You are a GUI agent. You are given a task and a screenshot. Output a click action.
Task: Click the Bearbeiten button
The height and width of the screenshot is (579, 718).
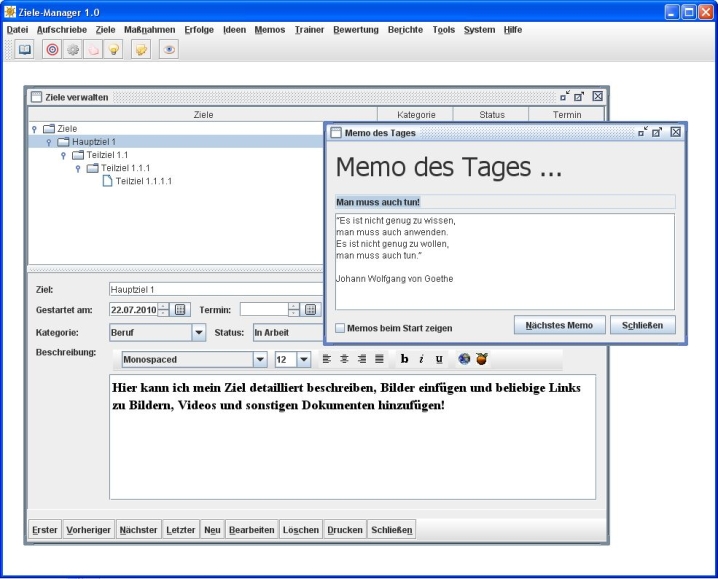point(251,530)
